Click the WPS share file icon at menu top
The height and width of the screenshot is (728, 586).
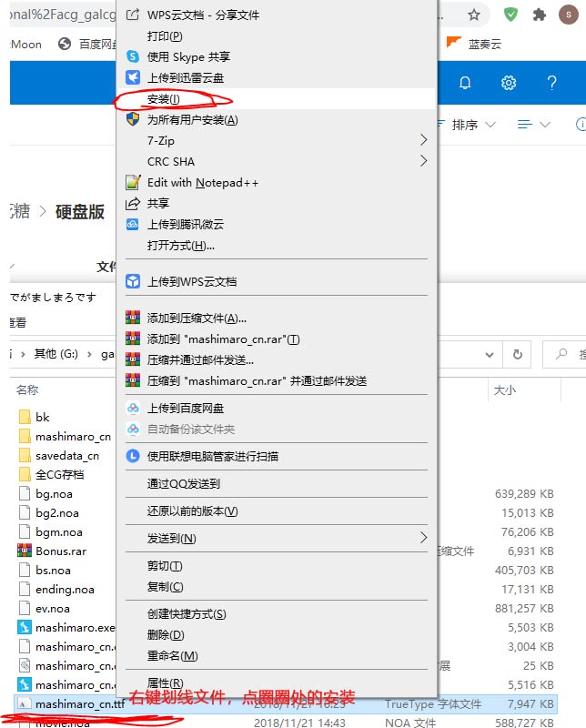tap(133, 15)
